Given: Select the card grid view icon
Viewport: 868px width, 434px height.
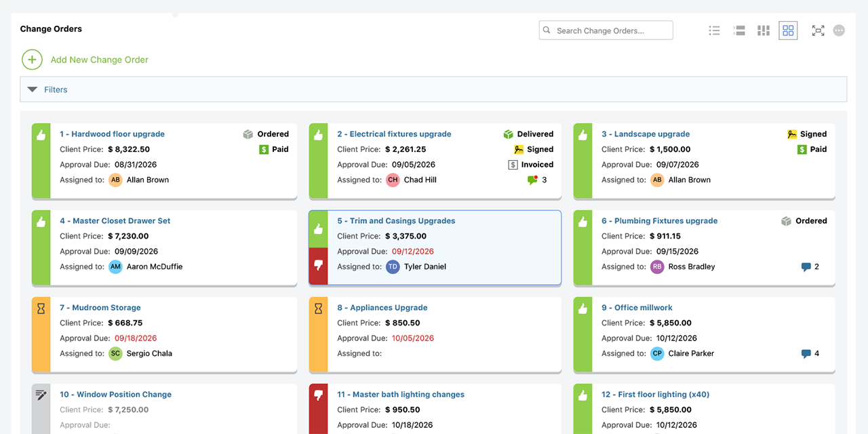Looking at the screenshot, I should point(788,31).
